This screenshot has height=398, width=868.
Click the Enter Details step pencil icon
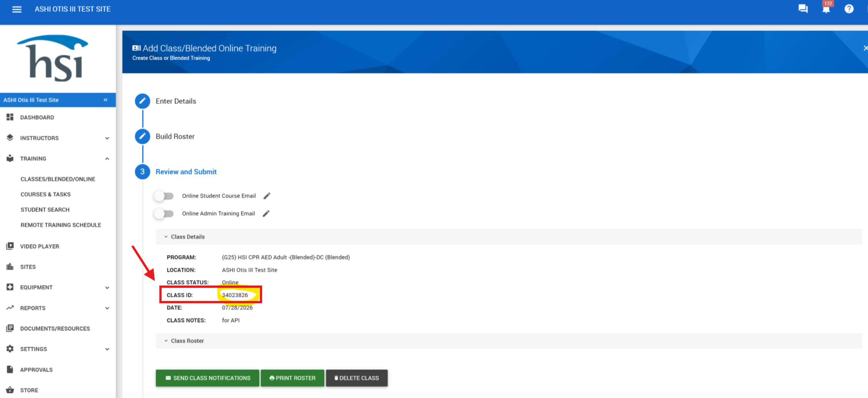pos(142,101)
